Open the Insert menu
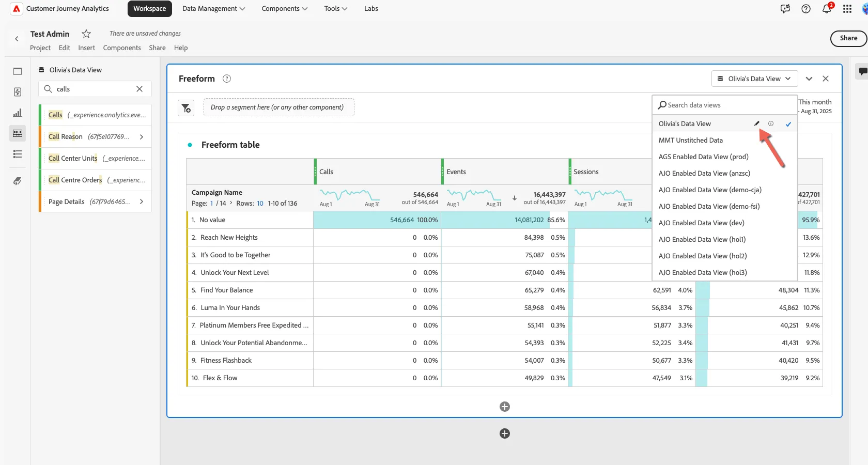The width and height of the screenshot is (868, 465). [x=86, y=48]
